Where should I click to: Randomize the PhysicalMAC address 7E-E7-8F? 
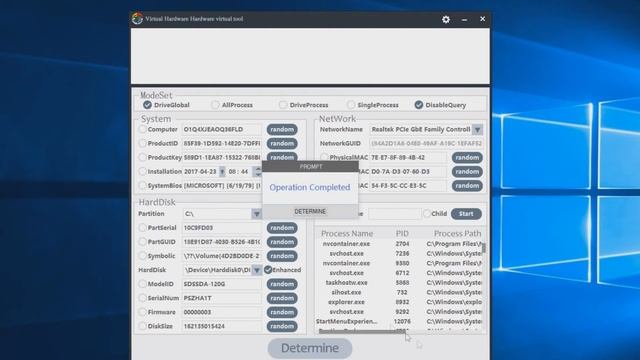click(x=467, y=158)
